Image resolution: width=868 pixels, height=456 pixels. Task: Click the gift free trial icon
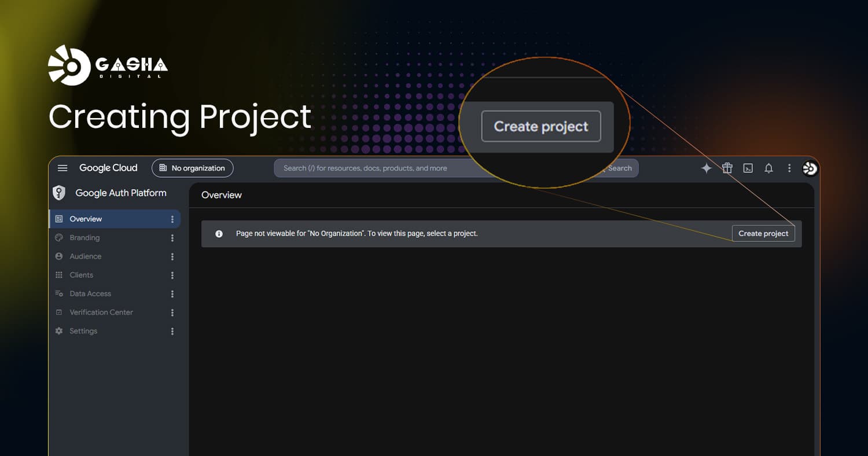pyautogui.click(x=727, y=168)
